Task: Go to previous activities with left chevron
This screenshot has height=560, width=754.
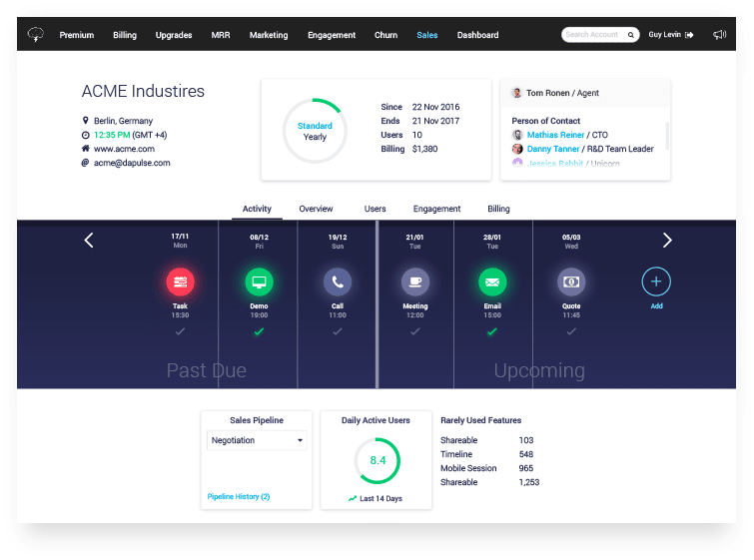Action: click(89, 240)
